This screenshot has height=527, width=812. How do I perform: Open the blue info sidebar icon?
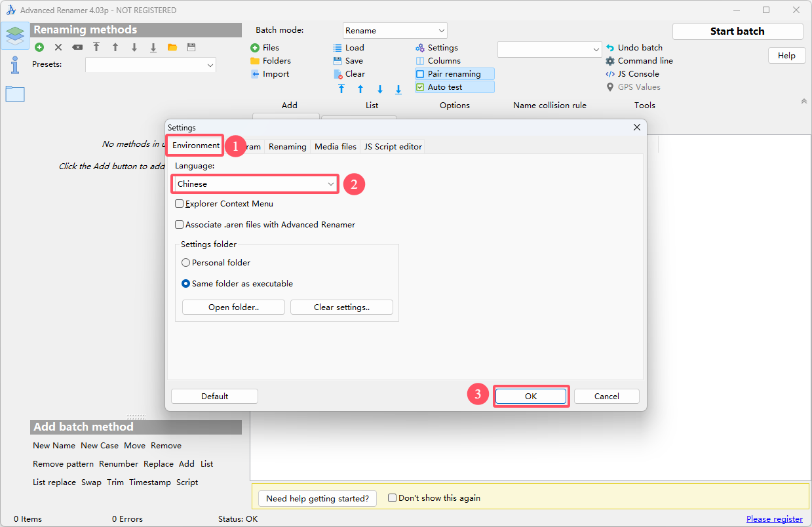click(x=15, y=65)
